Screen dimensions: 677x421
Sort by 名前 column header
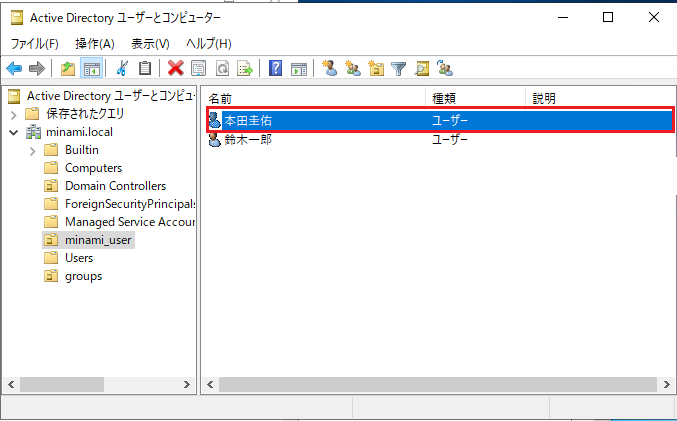(313, 98)
